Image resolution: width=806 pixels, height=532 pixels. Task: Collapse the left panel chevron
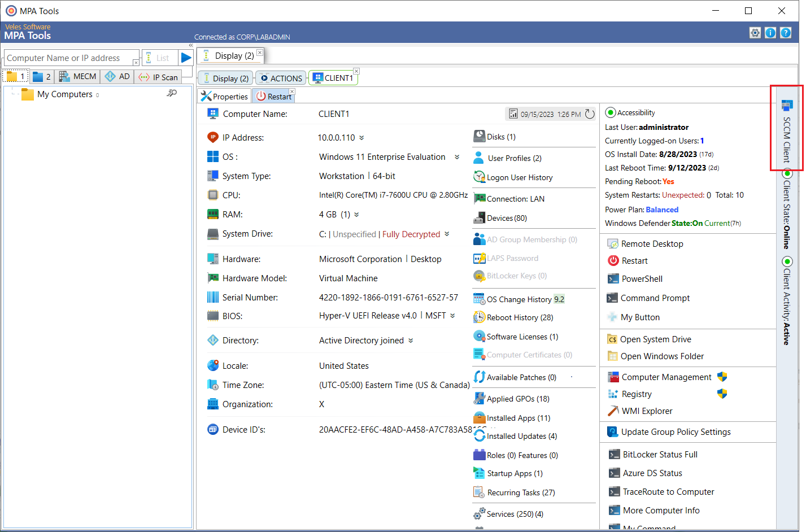(x=191, y=45)
